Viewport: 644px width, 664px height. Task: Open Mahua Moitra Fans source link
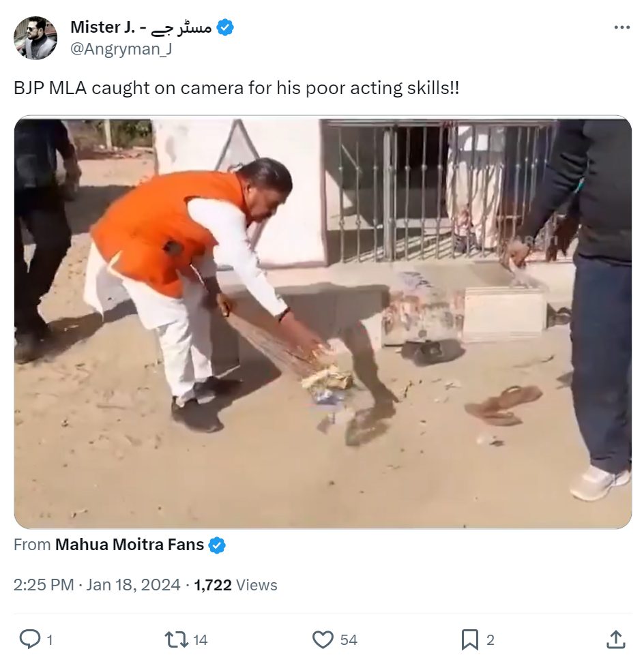coord(129,545)
